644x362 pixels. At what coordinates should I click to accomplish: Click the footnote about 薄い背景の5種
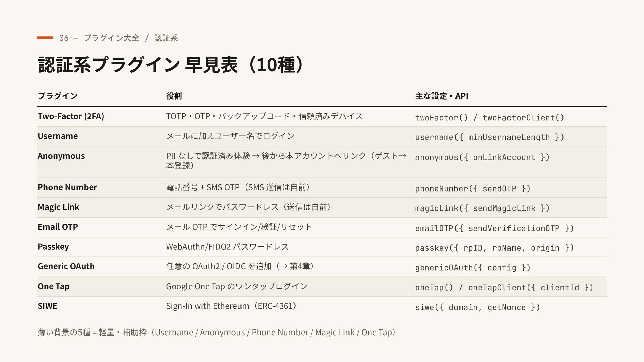coord(217,333)
